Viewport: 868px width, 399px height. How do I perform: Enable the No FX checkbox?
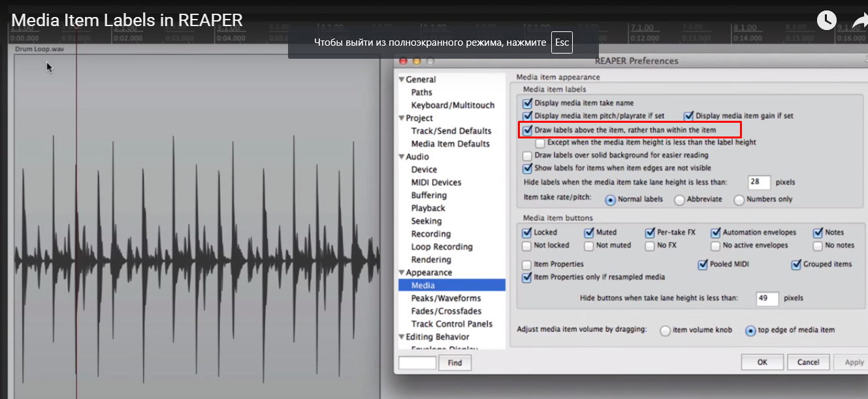tap(650, 246)
